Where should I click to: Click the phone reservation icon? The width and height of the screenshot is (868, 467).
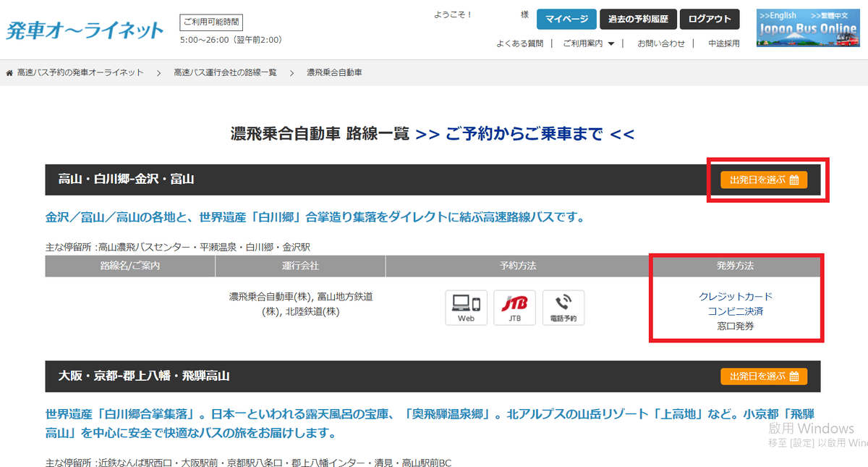(563, 308)
